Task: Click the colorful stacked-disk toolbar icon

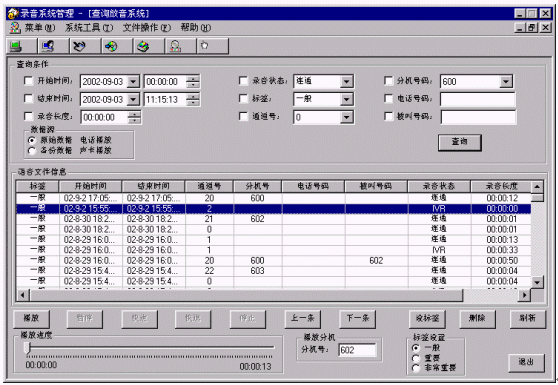Action: [x=143, y=46]
